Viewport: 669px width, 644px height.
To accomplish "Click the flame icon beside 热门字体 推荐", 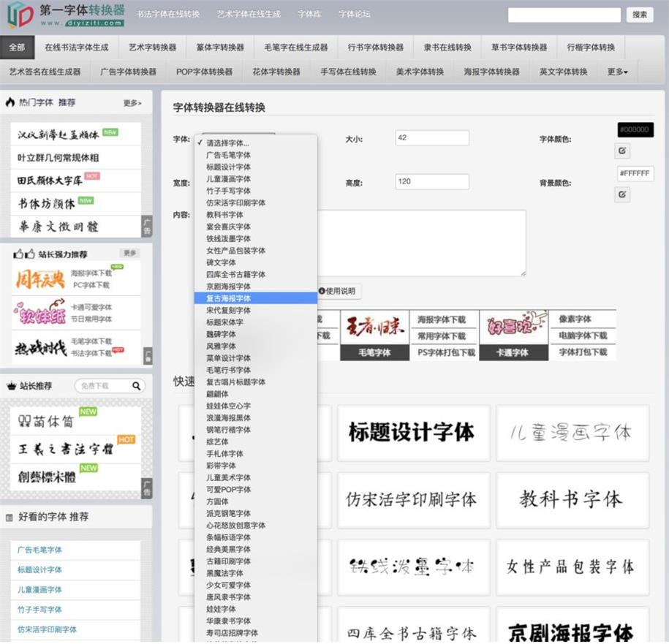I will pyautogui.click(x=10, y=102).
